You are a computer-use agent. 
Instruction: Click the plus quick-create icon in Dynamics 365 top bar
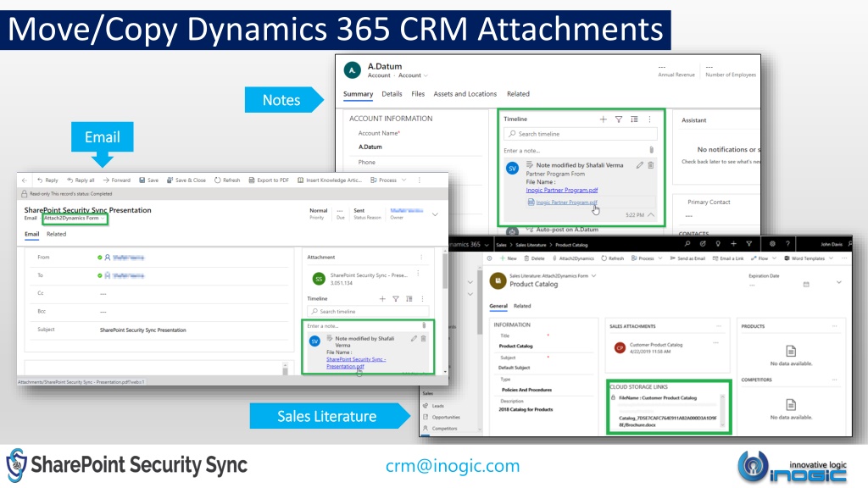pos(733,244)
